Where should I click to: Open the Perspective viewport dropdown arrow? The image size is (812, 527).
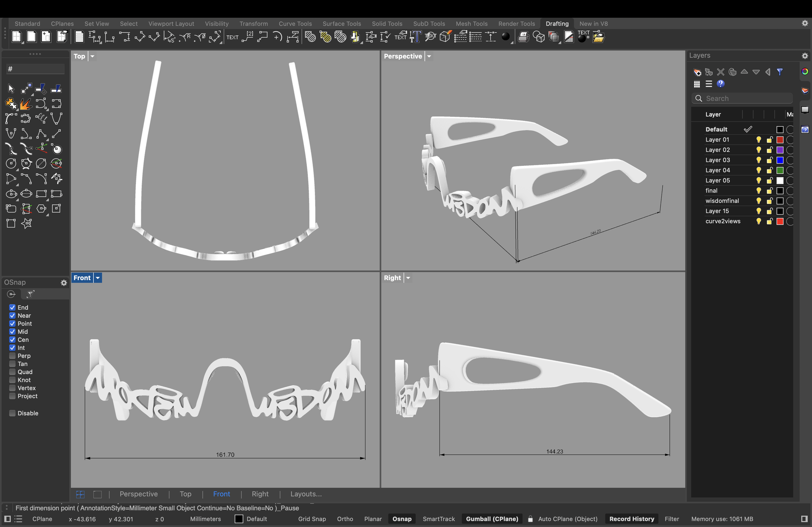(429, 56)
